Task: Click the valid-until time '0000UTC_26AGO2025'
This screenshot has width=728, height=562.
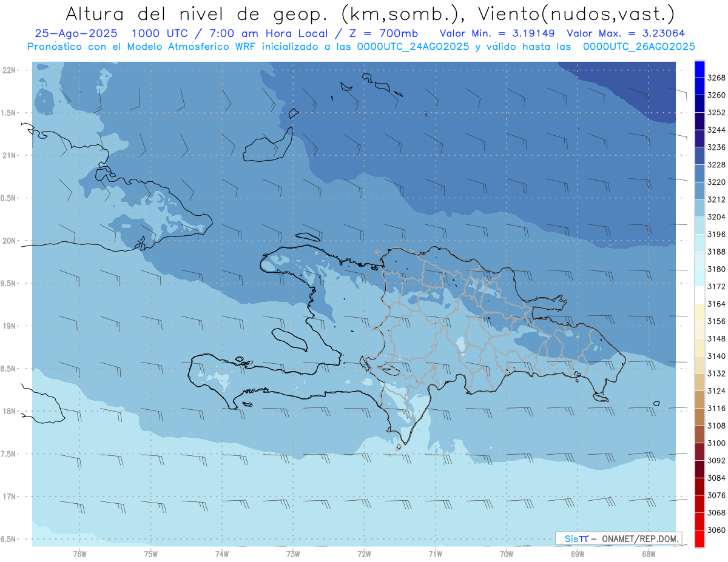Action: [639, 47]
